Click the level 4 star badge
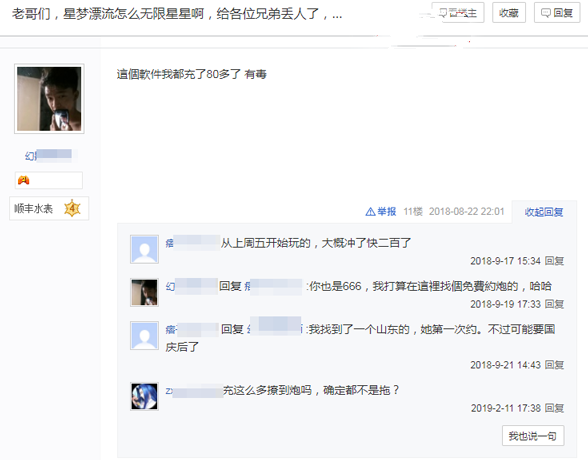The image size is (588, 460). tap(72, 208)
